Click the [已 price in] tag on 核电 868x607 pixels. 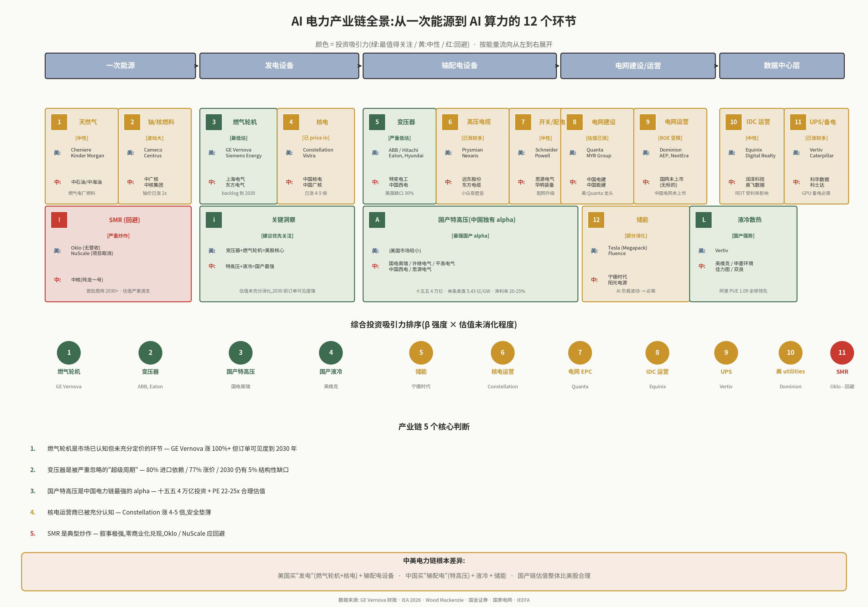[x=316, y=138]
